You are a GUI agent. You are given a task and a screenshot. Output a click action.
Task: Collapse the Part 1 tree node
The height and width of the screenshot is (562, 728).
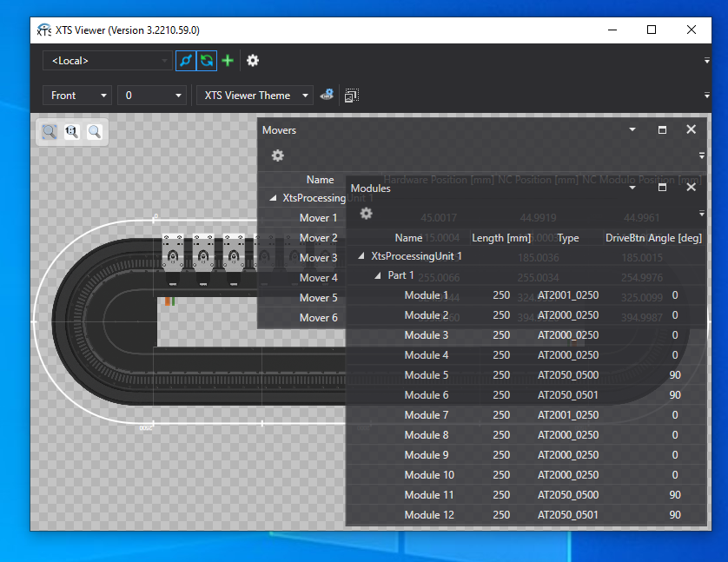(x=378, y=275)
